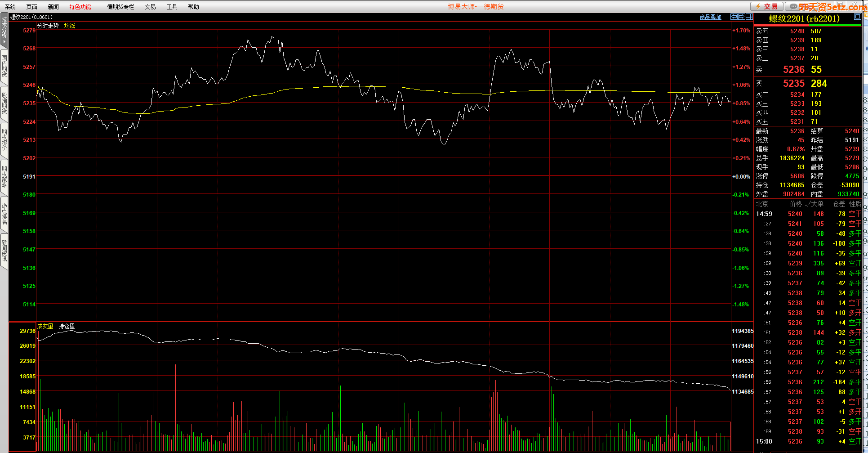Open the 帮助 menu

pyautogui.click(x=193, y=7)
